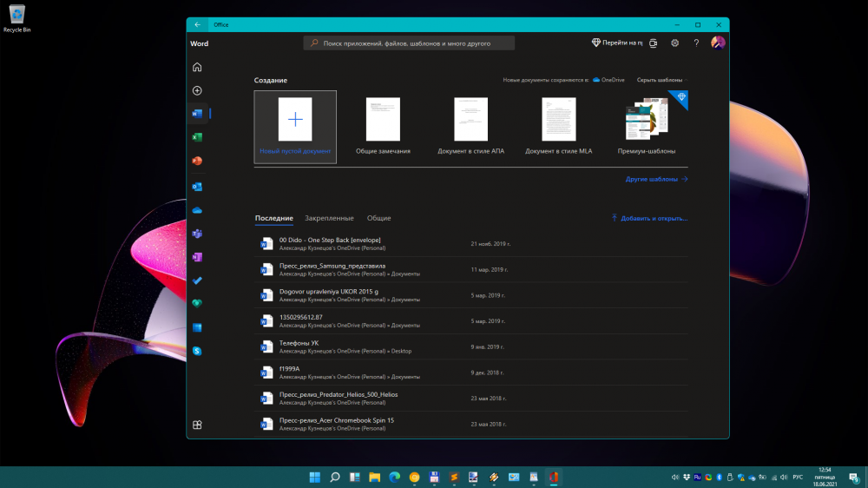Open the OneDrive save location selector
The width and height of the screenshot is (868, 488).
608,80
